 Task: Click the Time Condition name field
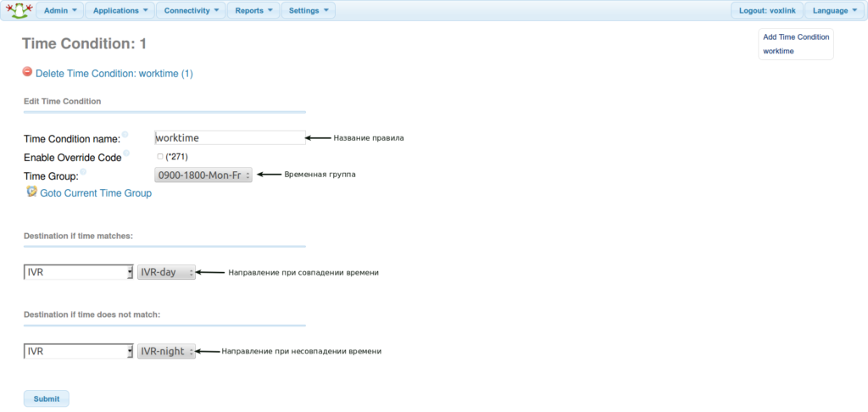click(230, 137)
